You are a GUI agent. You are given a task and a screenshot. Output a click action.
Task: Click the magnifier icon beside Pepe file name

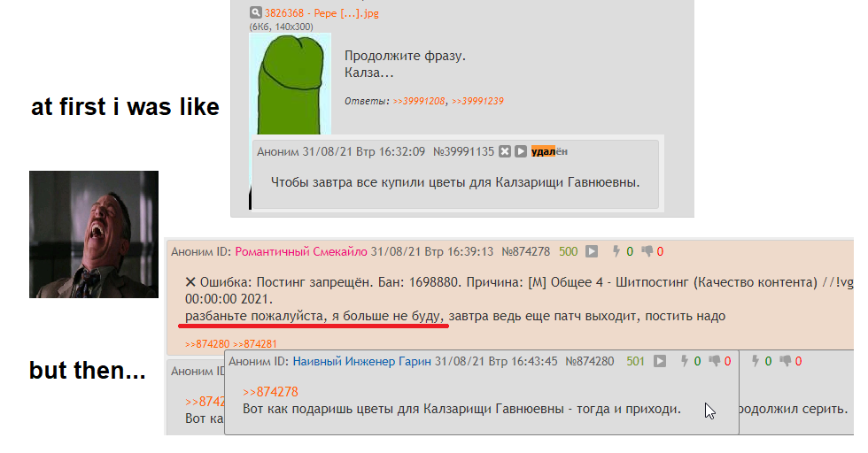click(255, 12)
